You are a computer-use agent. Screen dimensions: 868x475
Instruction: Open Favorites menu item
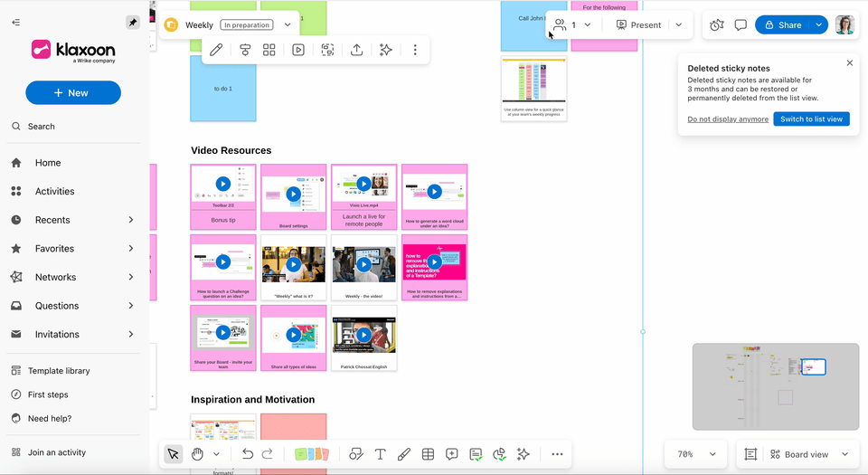54,249
